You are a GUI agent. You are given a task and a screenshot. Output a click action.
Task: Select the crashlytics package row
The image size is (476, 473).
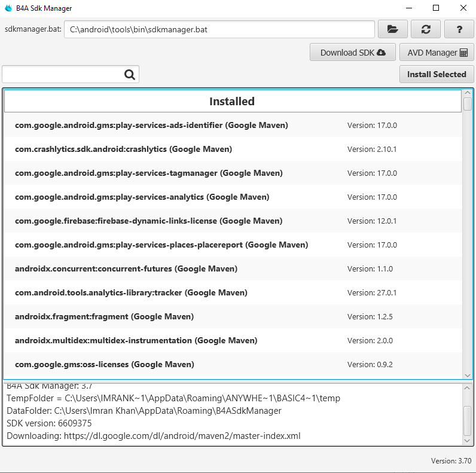tap(233, 149)
